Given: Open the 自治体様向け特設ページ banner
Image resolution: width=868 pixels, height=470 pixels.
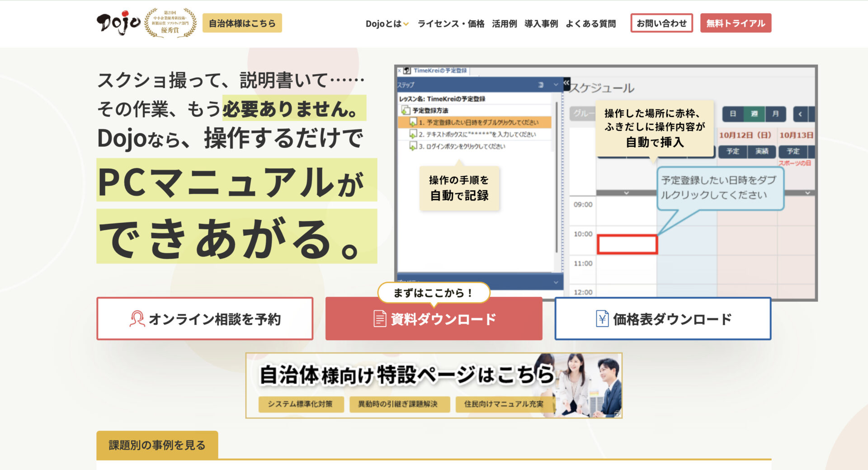Looking at the screenshot, I should 434,385.
